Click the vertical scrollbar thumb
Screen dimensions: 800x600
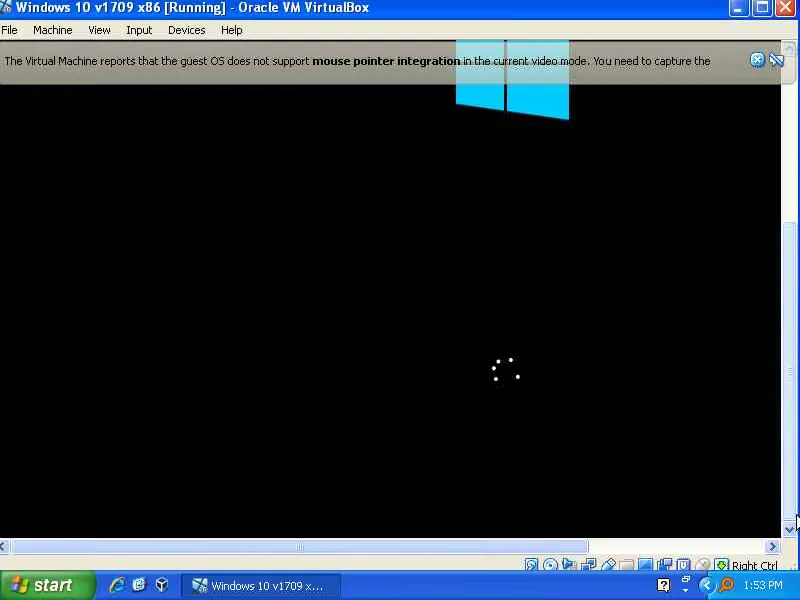tap(790, 371)
